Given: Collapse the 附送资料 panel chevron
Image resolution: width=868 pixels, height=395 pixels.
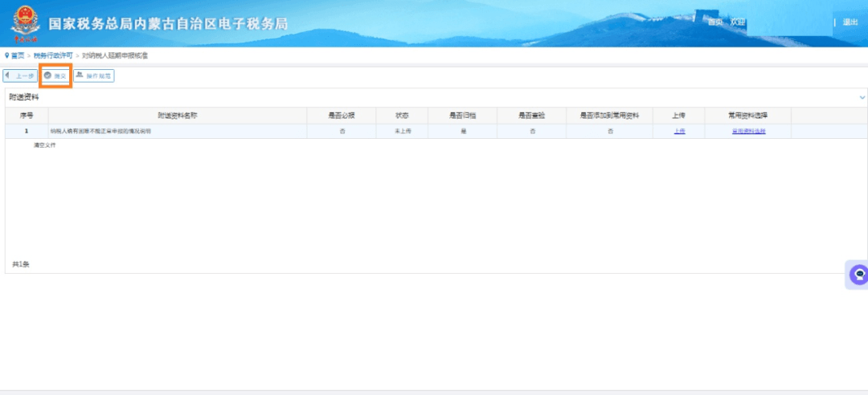Looking at the screenshot, I should [862, 97].
